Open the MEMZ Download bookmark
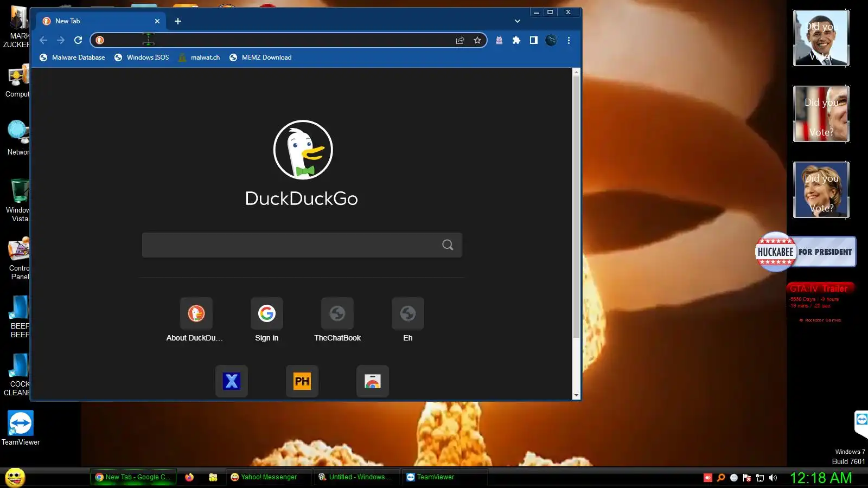The image size is (868, 488). pyautogui.click(x=260, y=57)
